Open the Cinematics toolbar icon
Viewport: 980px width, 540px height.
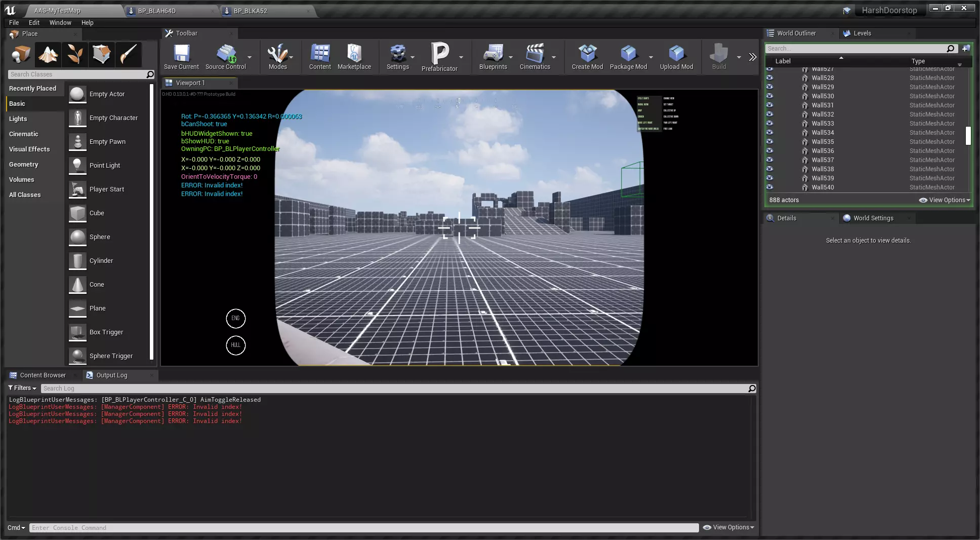pyautogui.click(x=535, y=54)
